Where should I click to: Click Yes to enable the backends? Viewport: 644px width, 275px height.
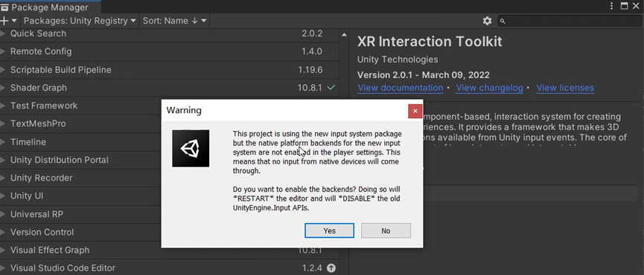[329, 230]
